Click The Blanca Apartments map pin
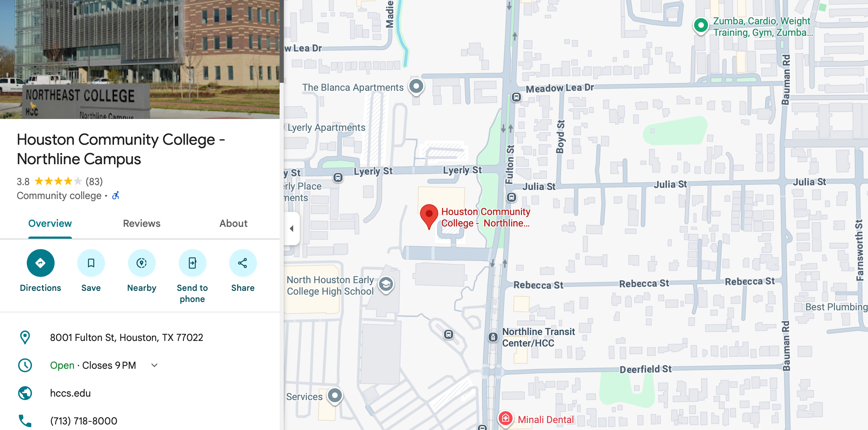The width and height of the screenshot is (868, 430). point(416,87)
